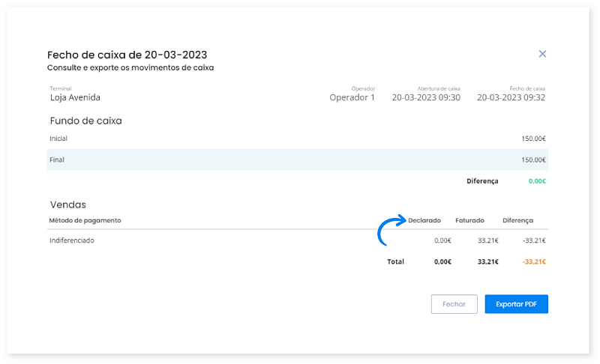
Task: Select the Indiferenciado payment method row
Action: (x=72, y=240)
